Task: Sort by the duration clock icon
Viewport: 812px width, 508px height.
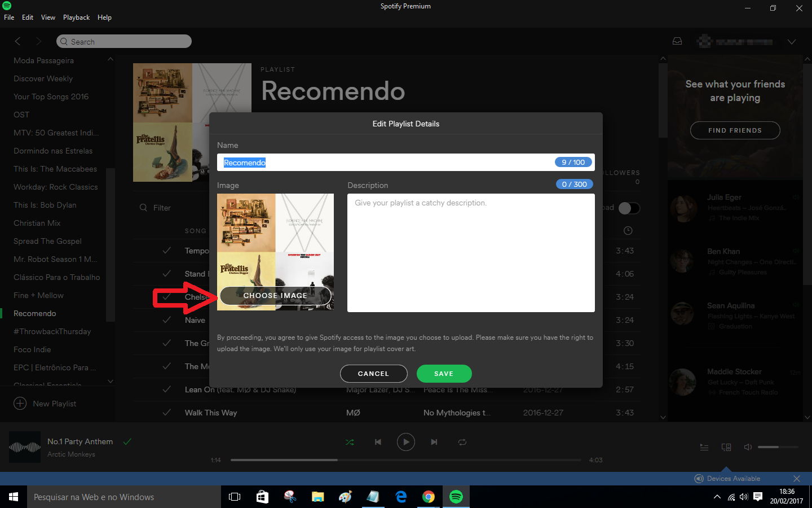Action: pos(628,231)
